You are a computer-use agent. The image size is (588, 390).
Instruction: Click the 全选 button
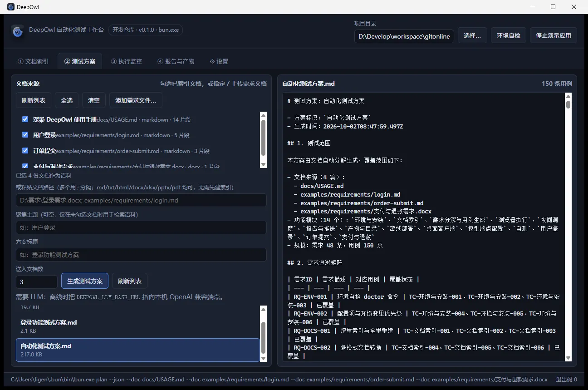67,100
